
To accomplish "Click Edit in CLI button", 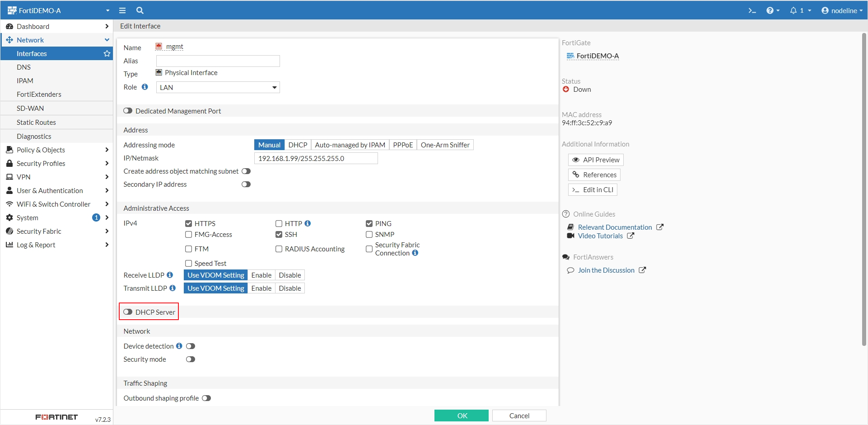I will tap(593, 189).
